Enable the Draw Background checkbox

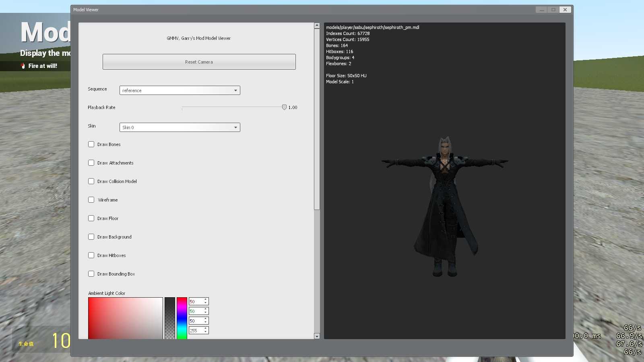pos(91,237)
